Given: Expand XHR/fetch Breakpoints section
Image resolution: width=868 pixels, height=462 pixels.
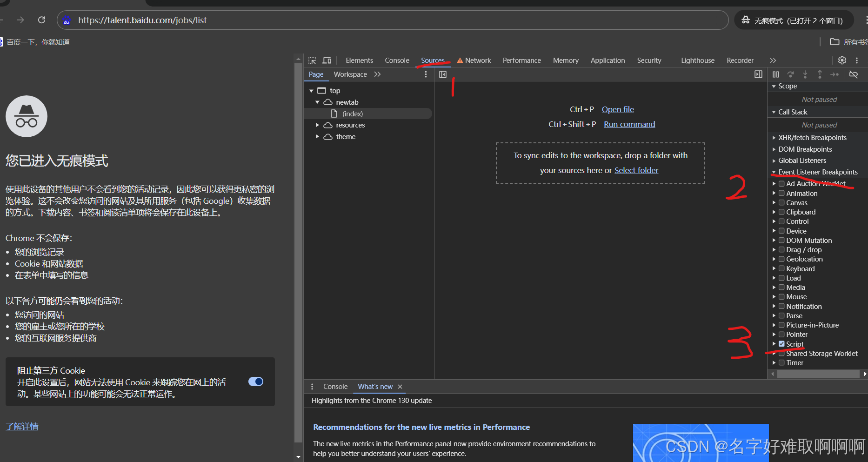Looking at the screenshot, I should pyautogui.click(x=774, y=138).
